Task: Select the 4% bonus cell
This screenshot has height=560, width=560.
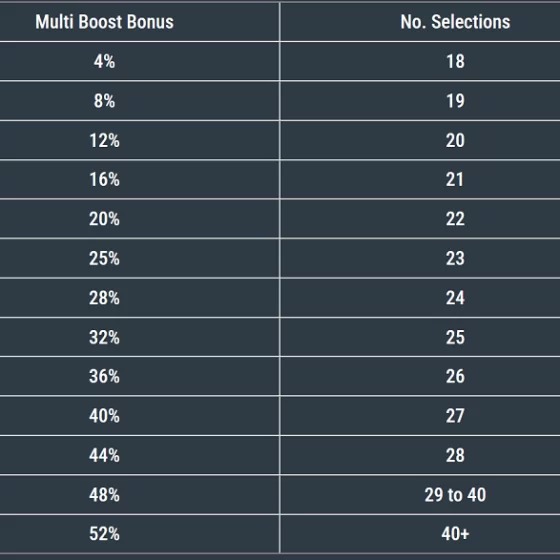Action: pyautogui.click(x=104, y=61)
